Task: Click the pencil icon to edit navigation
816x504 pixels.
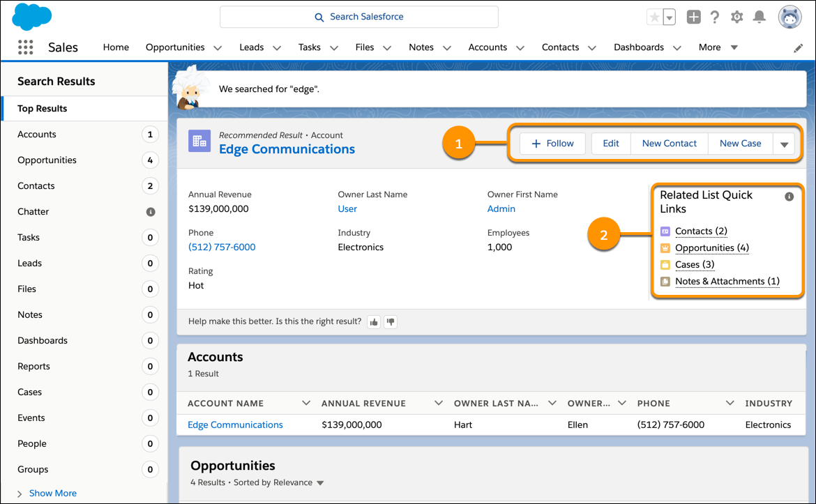Action: coord(798,48)
